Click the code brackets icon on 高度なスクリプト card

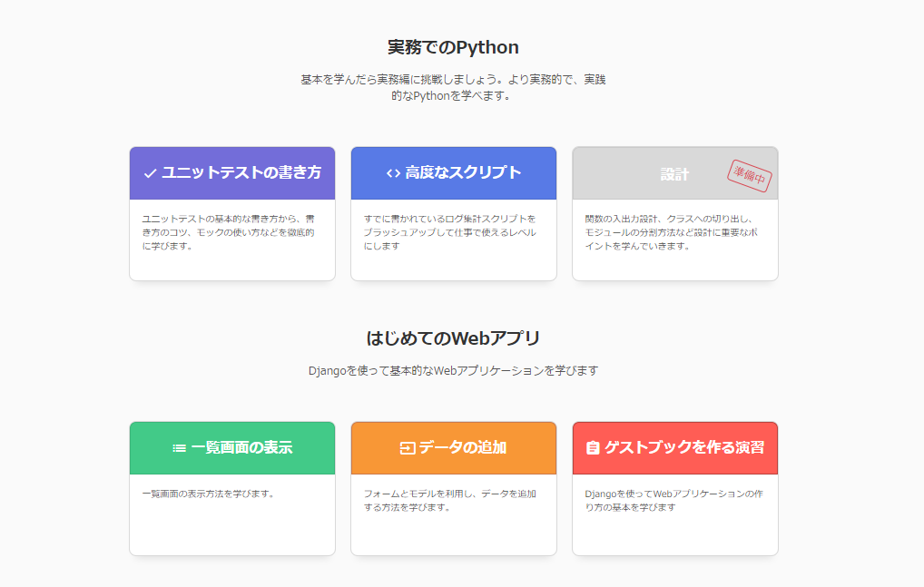(x=393, y=173)
